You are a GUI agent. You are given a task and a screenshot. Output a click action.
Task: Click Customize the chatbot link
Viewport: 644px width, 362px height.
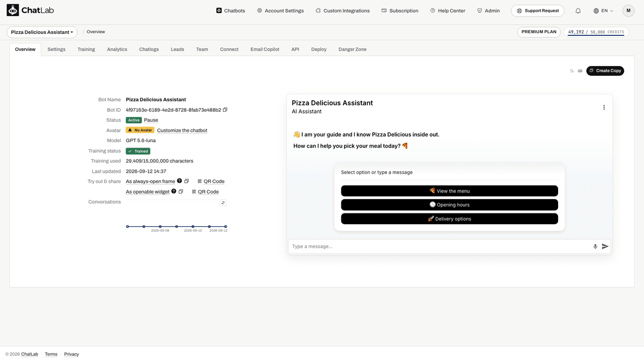(182, 130)
